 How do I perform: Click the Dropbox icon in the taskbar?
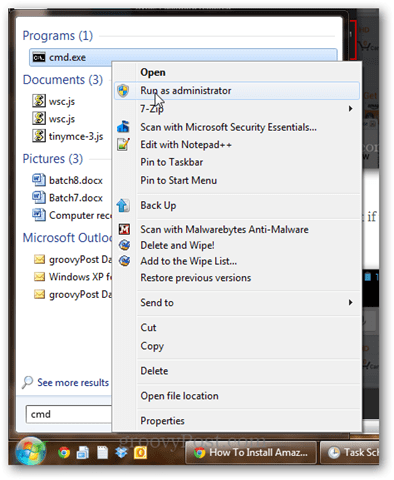pos(121,453)
